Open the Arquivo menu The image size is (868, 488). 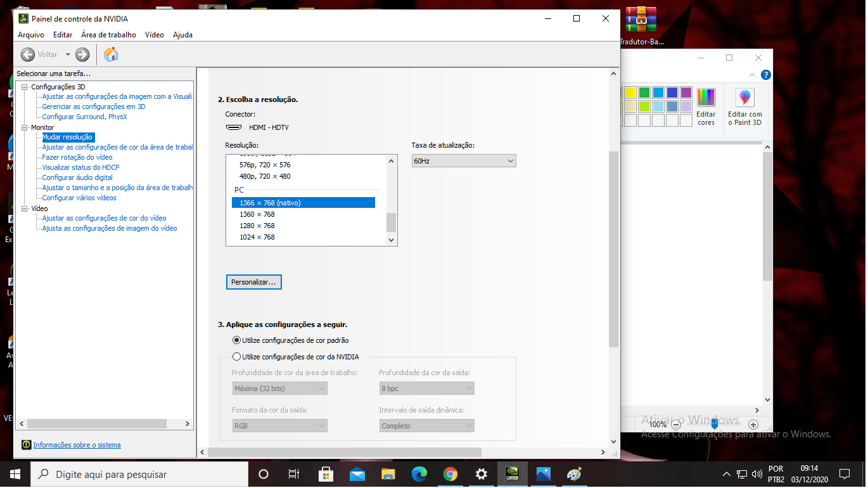(x=31, y=35)
